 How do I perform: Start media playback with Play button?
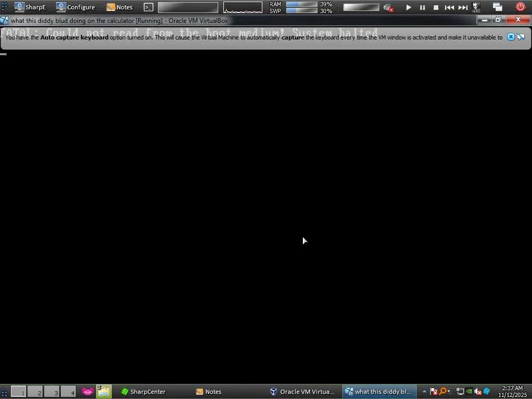click(408, 7)
